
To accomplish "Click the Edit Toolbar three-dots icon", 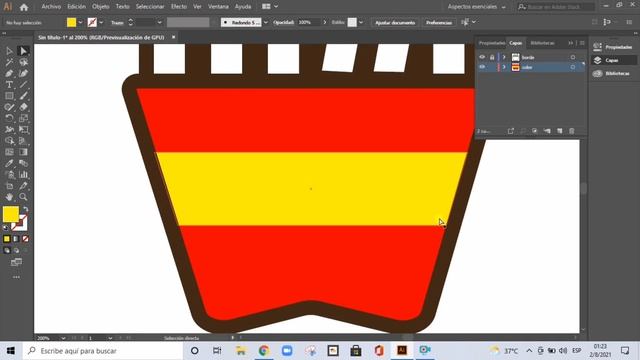I will coord(16,277).
